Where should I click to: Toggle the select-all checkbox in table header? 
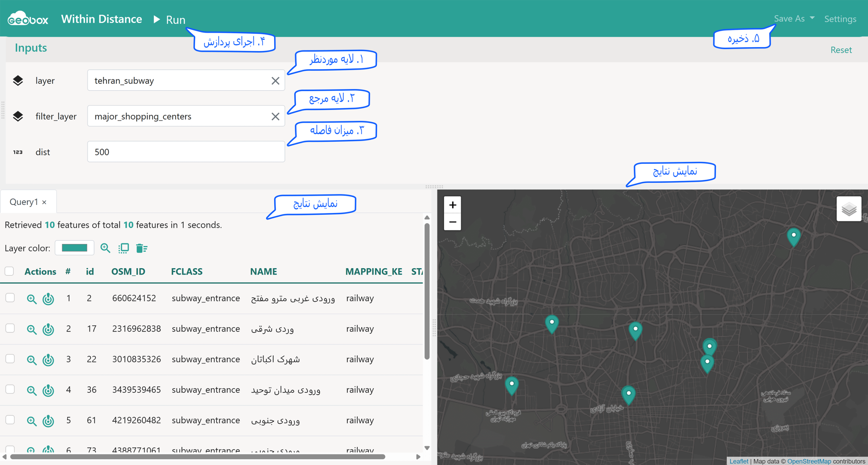[x=9, y=271]
